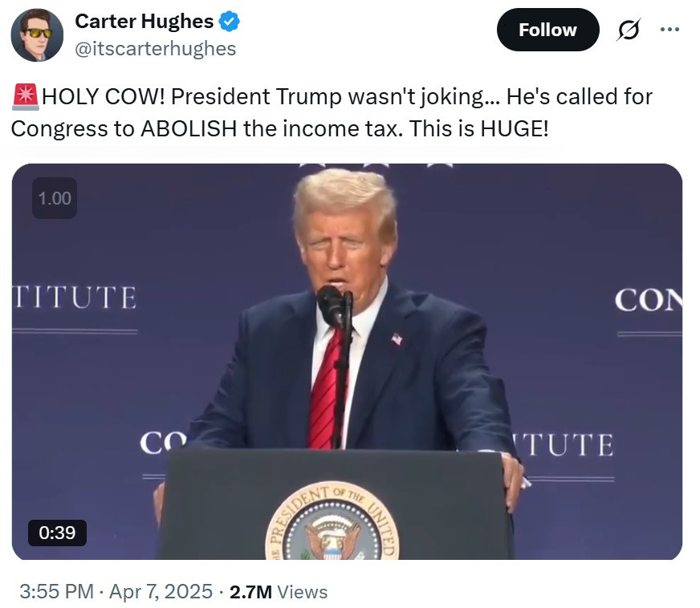The height and width of the screenshot is (608, 700).
Task: Follow the Carter Hughes account
Action: pos(547,30)
